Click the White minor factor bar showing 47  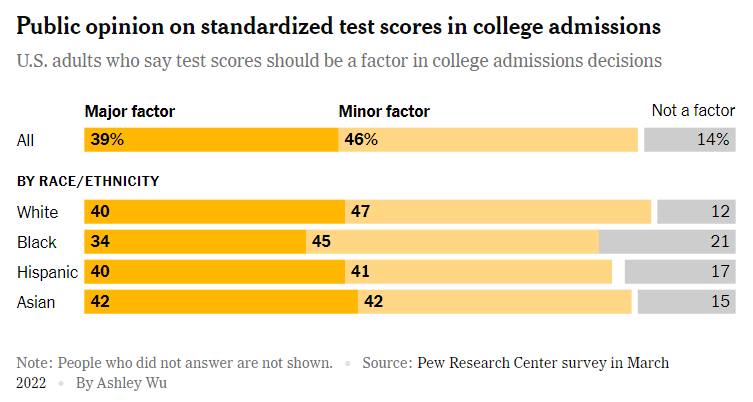pyautogui.click(x=498, y=212)
